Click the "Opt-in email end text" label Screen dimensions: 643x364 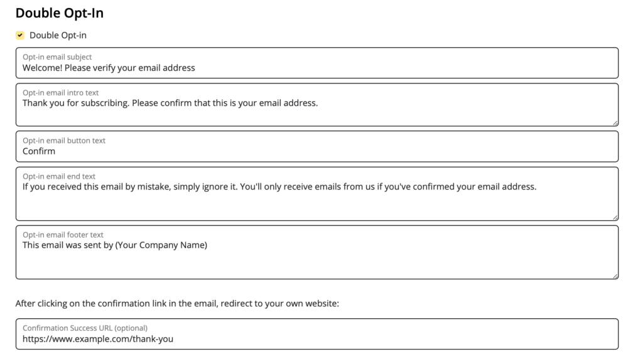(x=59, y=176)
